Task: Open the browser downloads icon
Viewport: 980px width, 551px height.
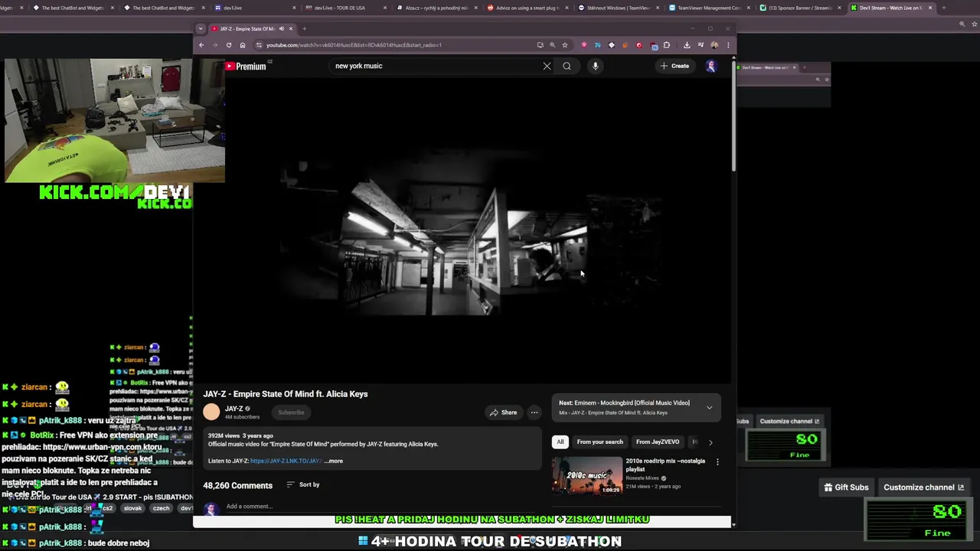Action: tap(687, 45)
